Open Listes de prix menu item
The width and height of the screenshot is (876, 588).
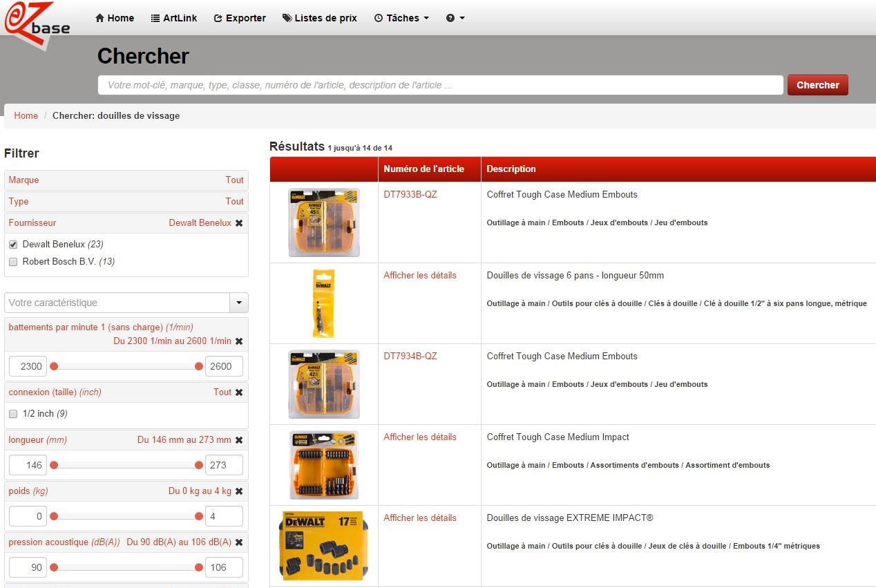tap(320, 18)
